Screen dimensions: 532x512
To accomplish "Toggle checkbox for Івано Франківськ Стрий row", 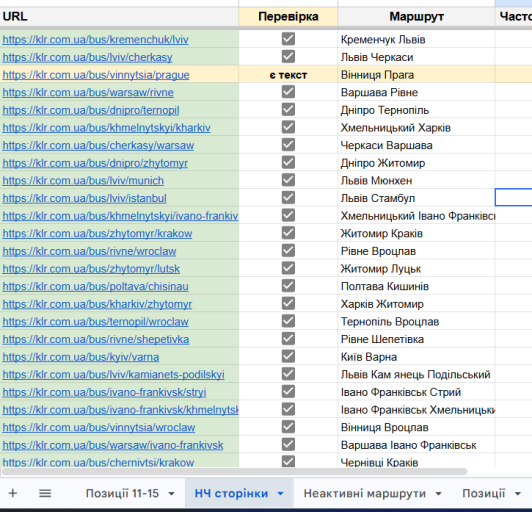I will pos(288,392).
